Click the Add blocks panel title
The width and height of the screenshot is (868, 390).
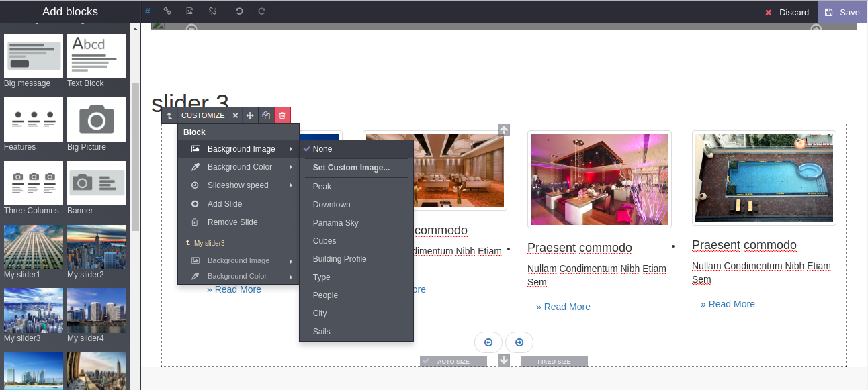pos(70,12)
